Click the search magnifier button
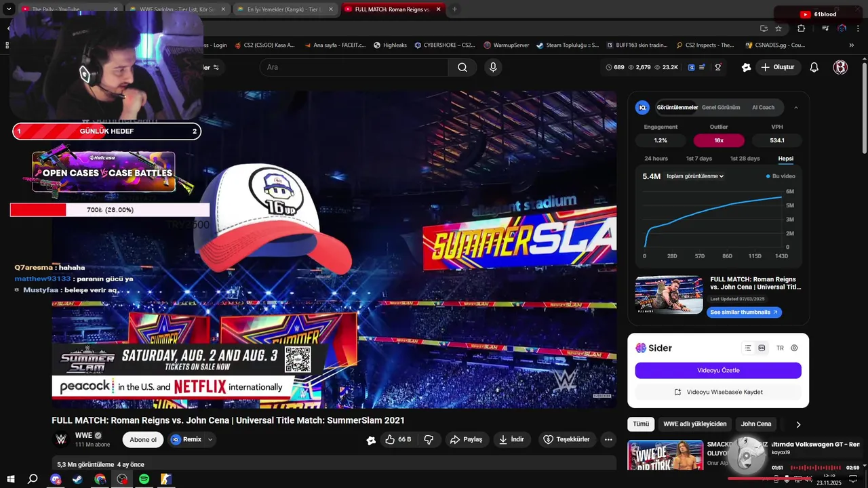 462,67
